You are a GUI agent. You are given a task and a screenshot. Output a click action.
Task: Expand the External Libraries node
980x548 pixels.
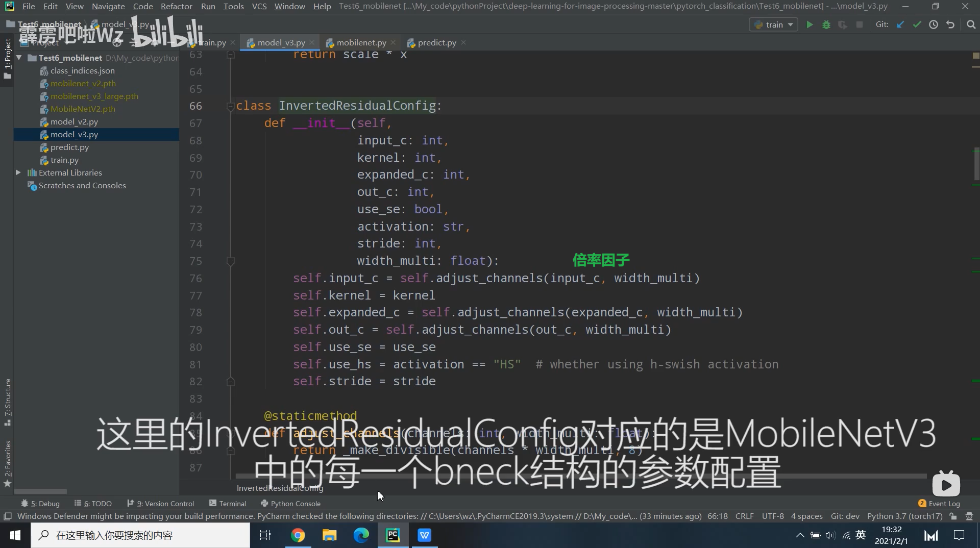click(17, 172)
